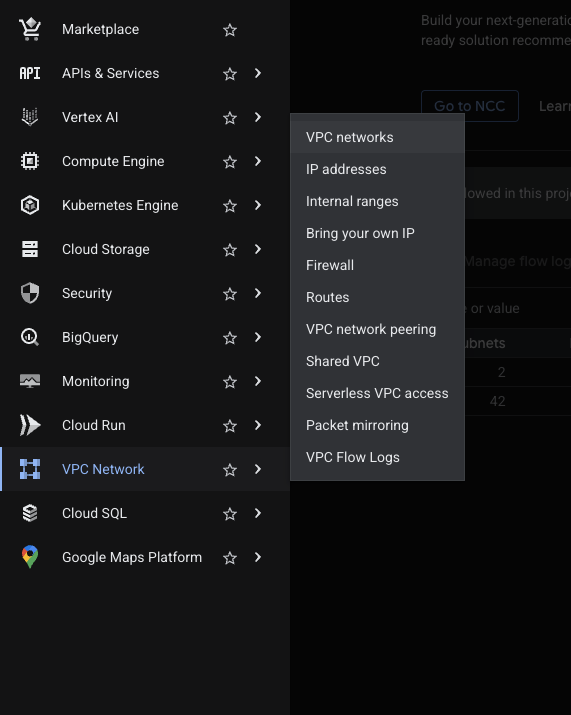The image size is (571, 715).
Task: Expand the APIs & Services submenu chevron
Action: pos(258,73)
